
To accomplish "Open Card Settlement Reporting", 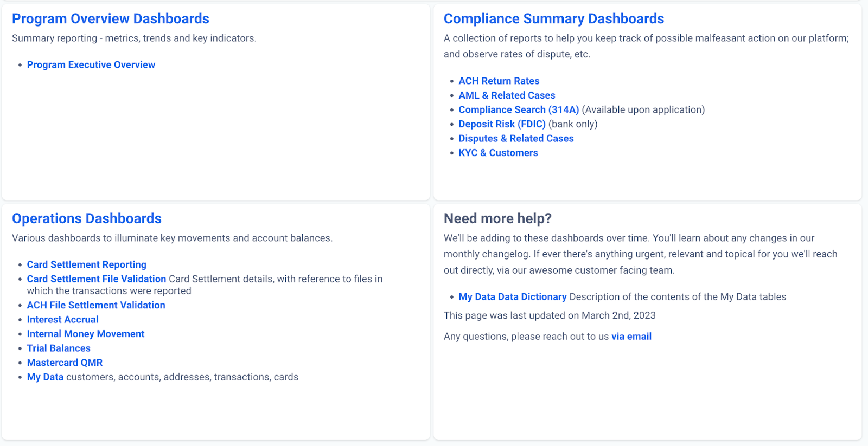I will [x=87, y=264].
